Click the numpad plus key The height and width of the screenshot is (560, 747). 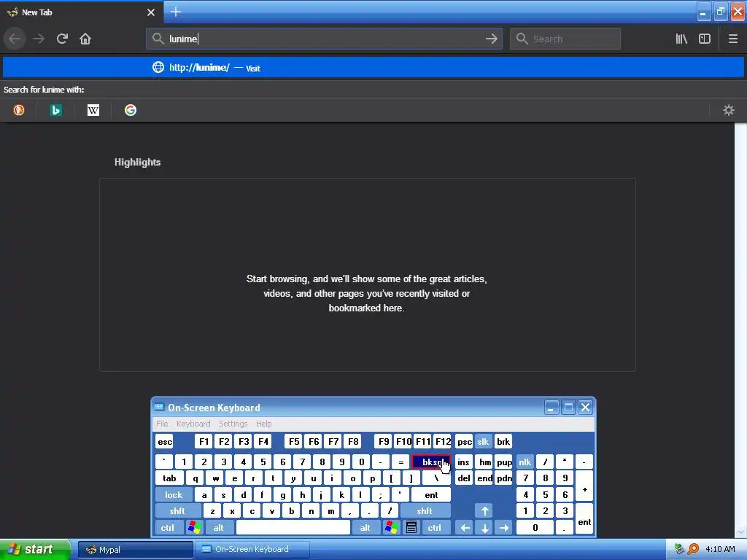pos(584,486)
